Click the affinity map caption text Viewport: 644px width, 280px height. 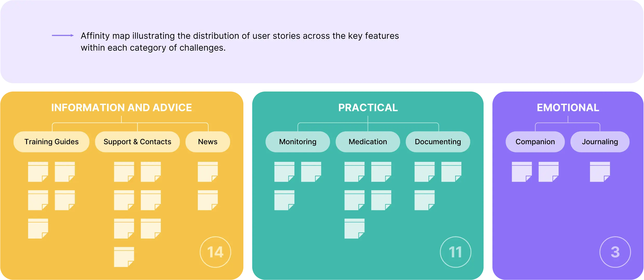[239, 41]
